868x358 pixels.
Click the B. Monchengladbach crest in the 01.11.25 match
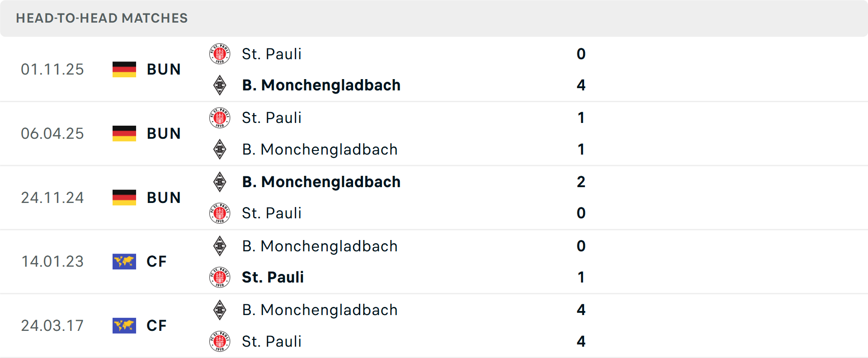coord(220,85)
